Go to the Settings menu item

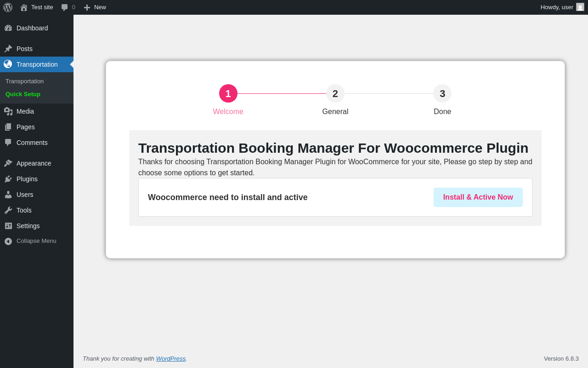click(x=28, y=226)
